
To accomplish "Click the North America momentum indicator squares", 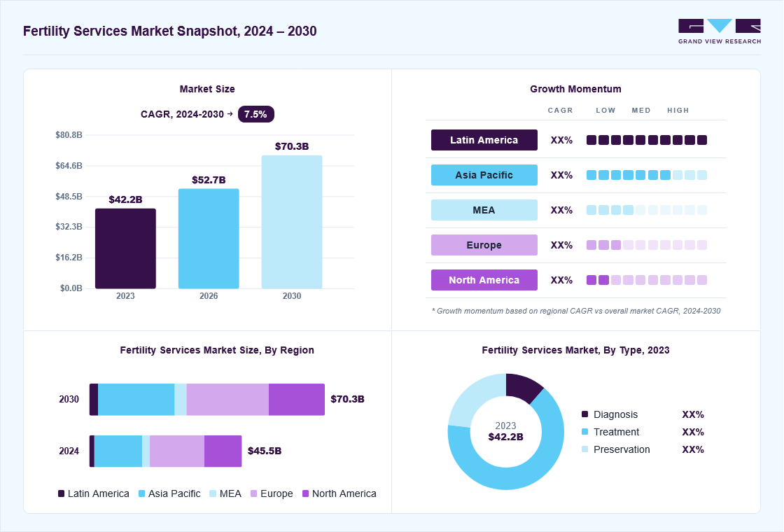I will pos(647,280).
